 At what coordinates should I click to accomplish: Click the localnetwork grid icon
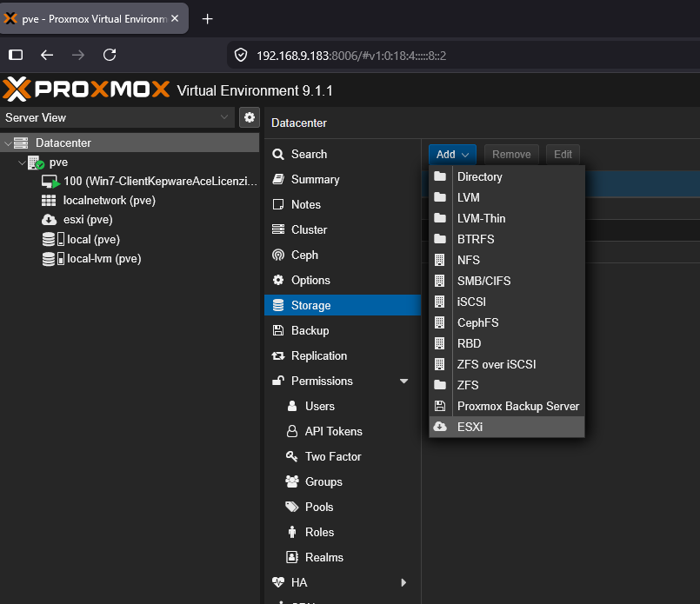tap(49, 201)
